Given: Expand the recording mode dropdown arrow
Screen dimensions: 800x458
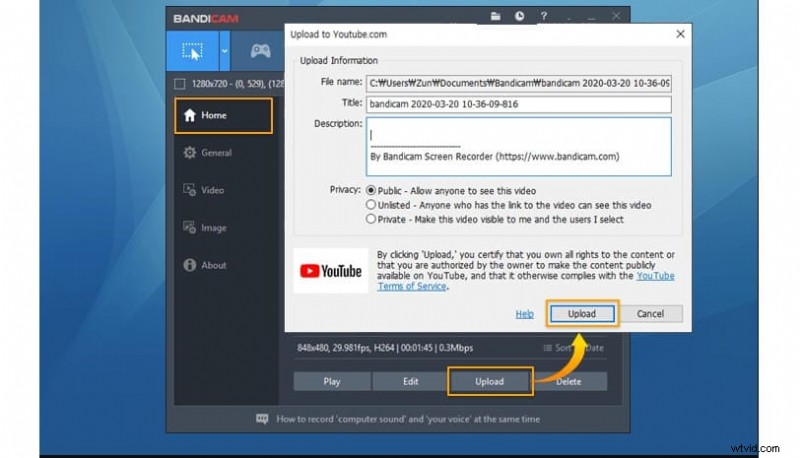Looking at the screenshot, I should click(x=224, y=51).
